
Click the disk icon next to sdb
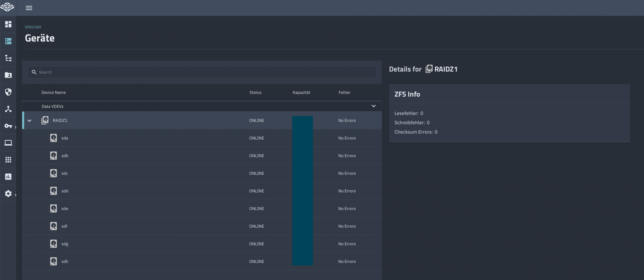[53, 156]
